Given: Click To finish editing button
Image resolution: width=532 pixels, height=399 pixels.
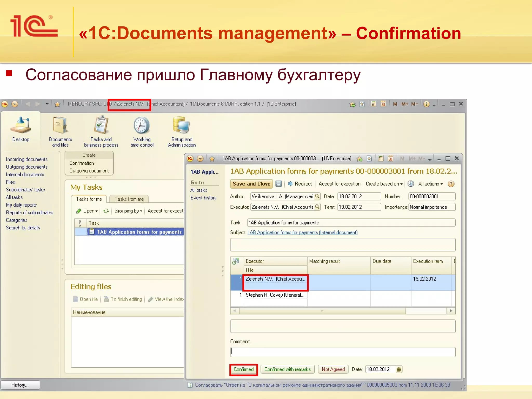Looking at the screenshot, I should click(x=123, y=299).
